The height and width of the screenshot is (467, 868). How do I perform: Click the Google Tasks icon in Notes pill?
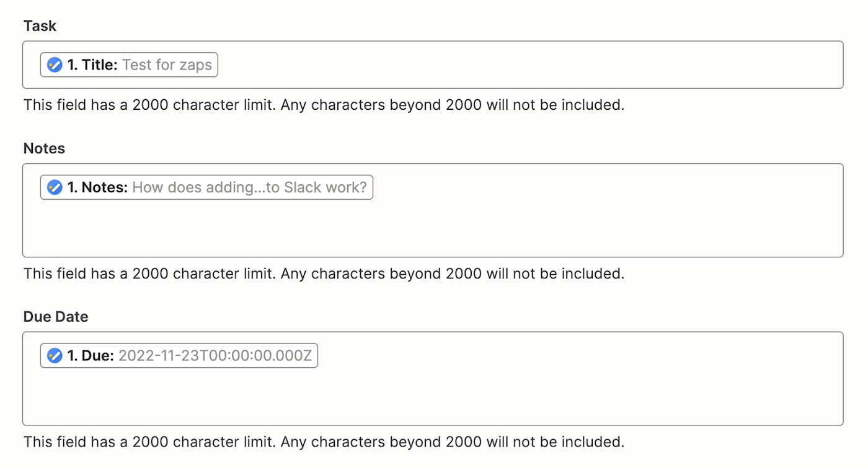click(x=55, y=187)
